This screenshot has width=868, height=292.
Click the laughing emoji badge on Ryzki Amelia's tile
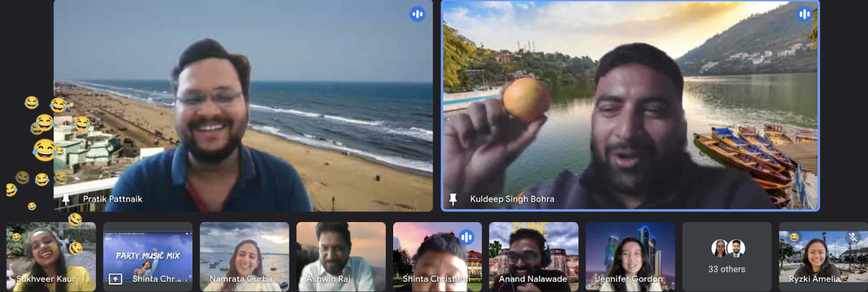click(794, 237)
